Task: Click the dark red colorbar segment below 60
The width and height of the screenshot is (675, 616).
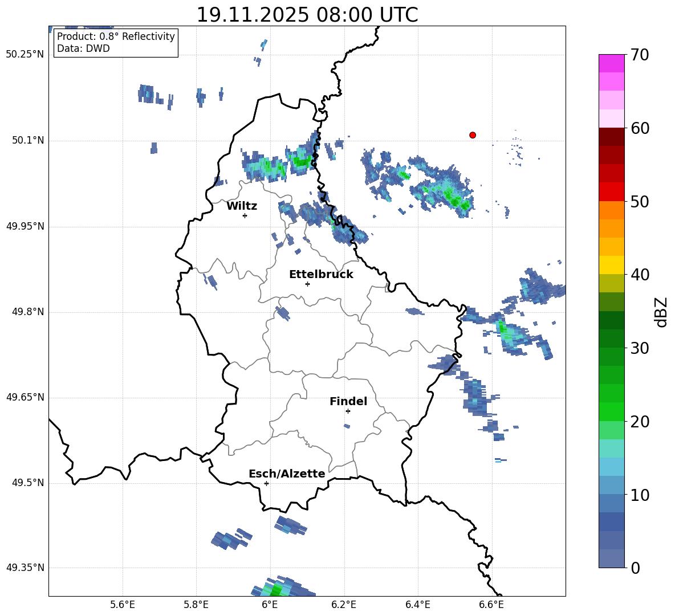Action: 612,137
